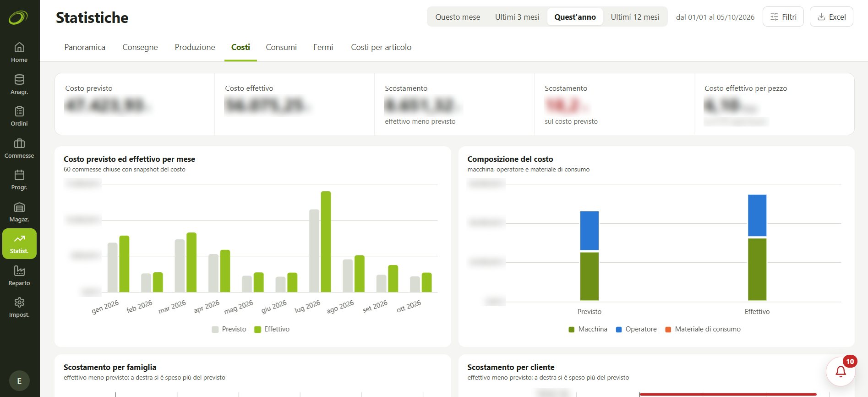Toggle Previsto legend swatch in monthly chart
This screenshot has height=397, width=868.
[215, 330]
